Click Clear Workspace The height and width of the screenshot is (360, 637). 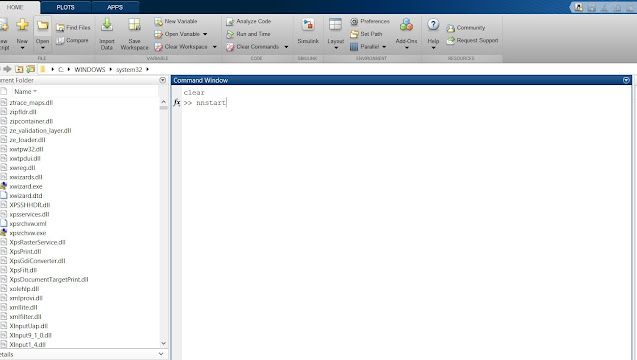point(181,47)
